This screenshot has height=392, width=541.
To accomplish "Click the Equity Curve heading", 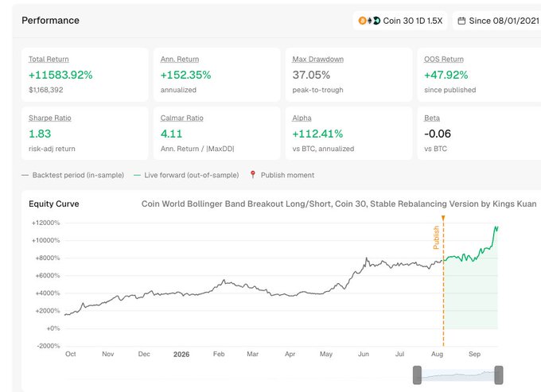I will coord(54,204).
